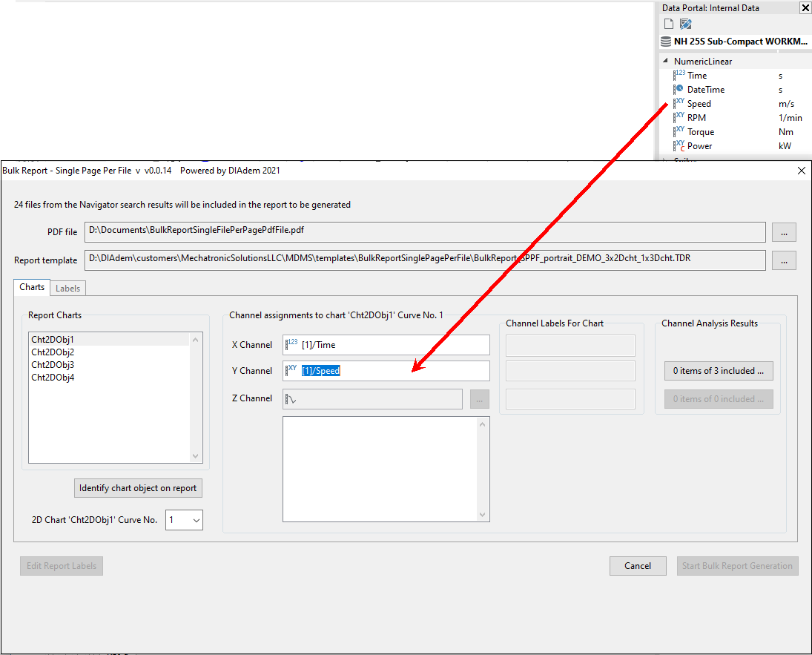Select the Torque channel XY icon
This screenshot has height=655, width=812.
679,131
